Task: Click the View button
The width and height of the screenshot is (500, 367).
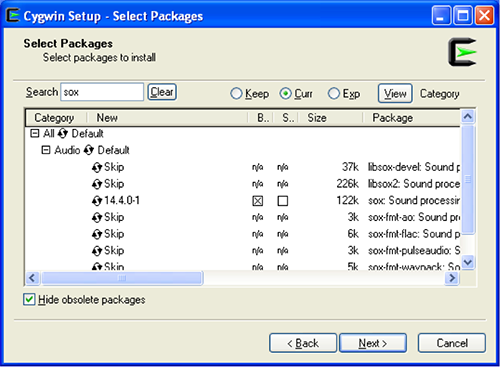Action: pos(395,94)
